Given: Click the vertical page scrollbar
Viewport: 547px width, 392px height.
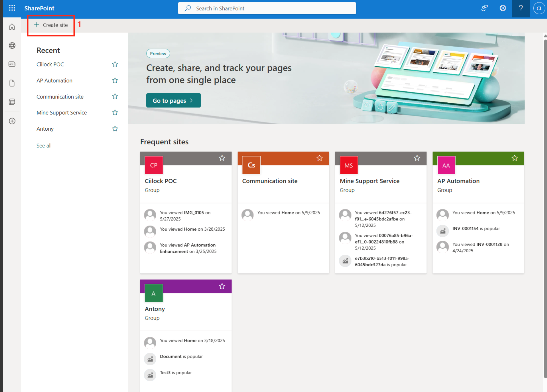Looking at the screenshot, I should click(x=545, y=209).
